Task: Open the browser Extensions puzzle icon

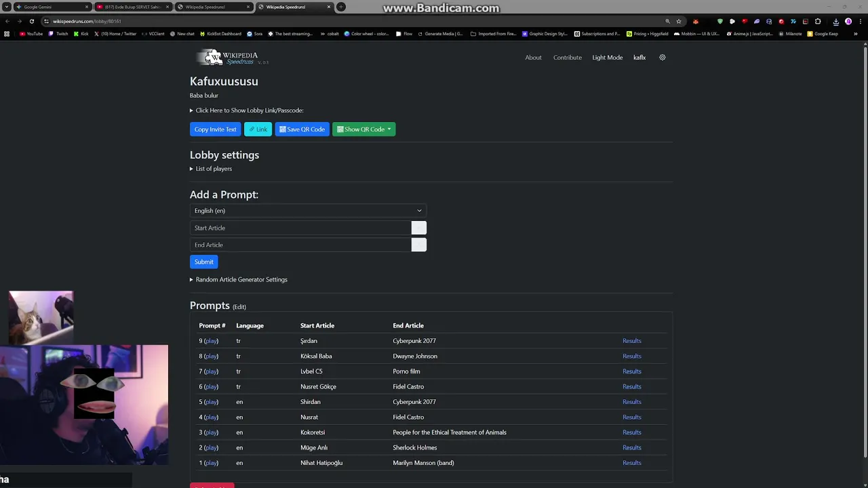Action: (x=818, y=21)
